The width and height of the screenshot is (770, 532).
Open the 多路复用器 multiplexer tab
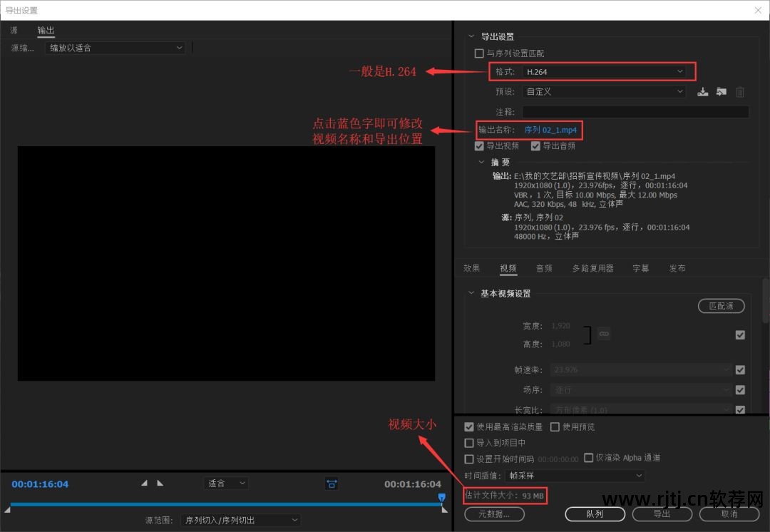(592, 268)
